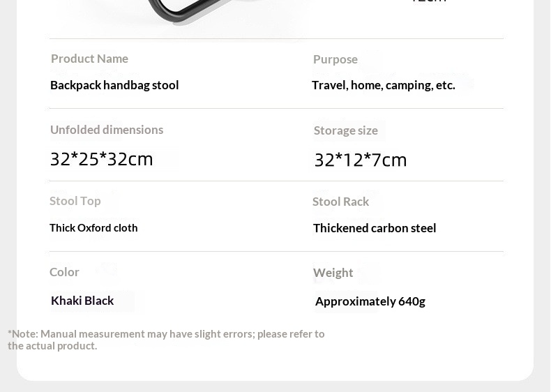The height and width of the screenshot is (392, 551).
Task: Click the Product Name label
Action: click(x=89, y=59)
